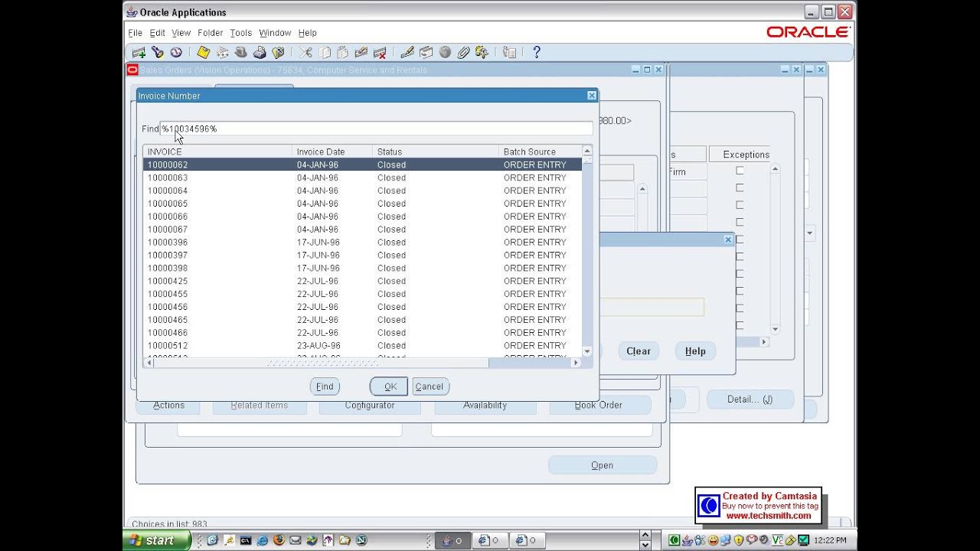The height and width of the screenshot is (551, 980).
Task: Click the Next Step toolbar icon
Action: coord(222,52)
